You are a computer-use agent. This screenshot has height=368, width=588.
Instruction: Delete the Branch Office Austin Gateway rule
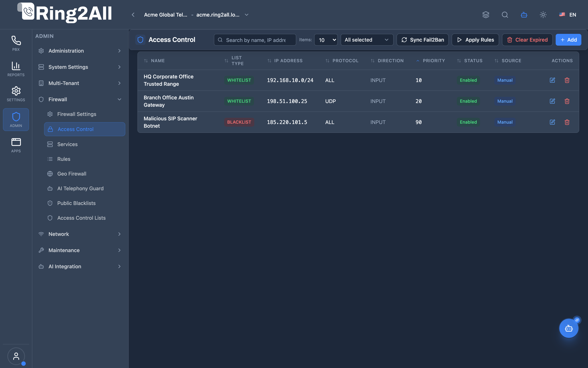(x=567, y=101)
